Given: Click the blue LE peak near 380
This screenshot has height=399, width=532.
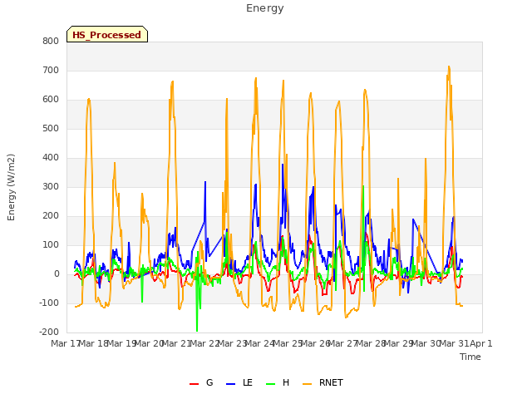Looking at the screenshot, I should (x=283, y=165).
